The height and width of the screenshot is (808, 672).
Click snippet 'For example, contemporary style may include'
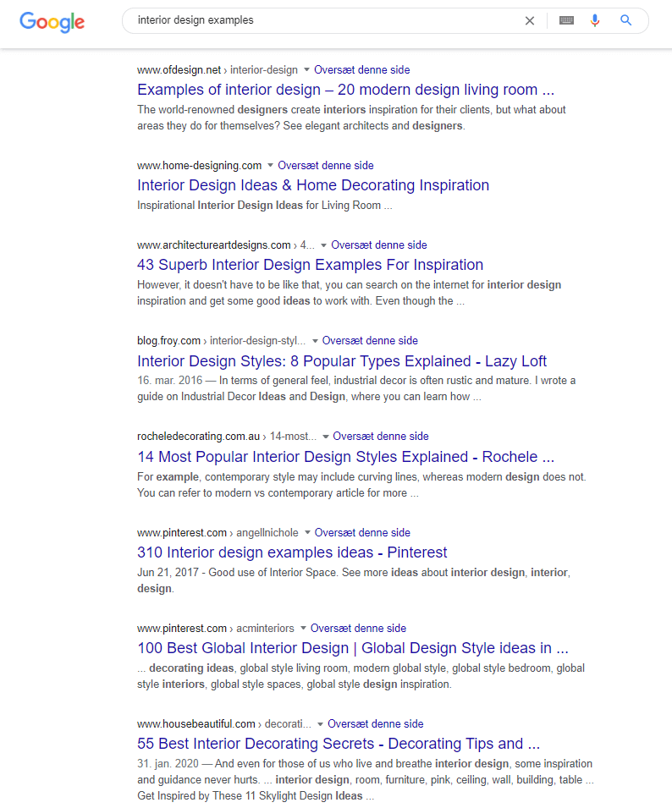361,485
